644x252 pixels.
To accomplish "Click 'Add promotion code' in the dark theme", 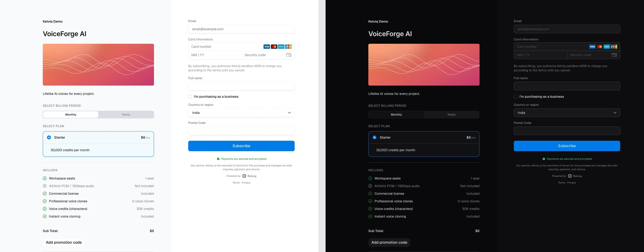I will pos(389,242).
